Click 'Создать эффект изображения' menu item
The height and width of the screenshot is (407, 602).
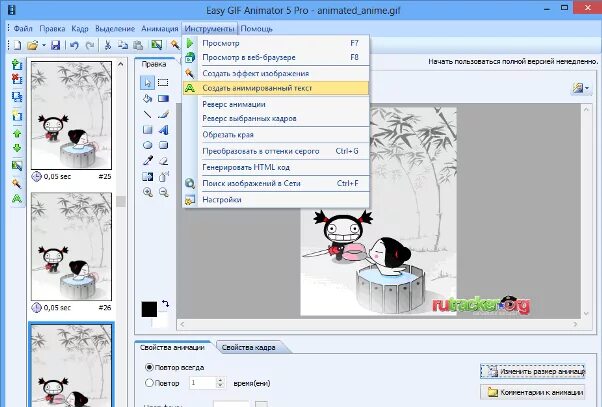(x=276, y=73)
